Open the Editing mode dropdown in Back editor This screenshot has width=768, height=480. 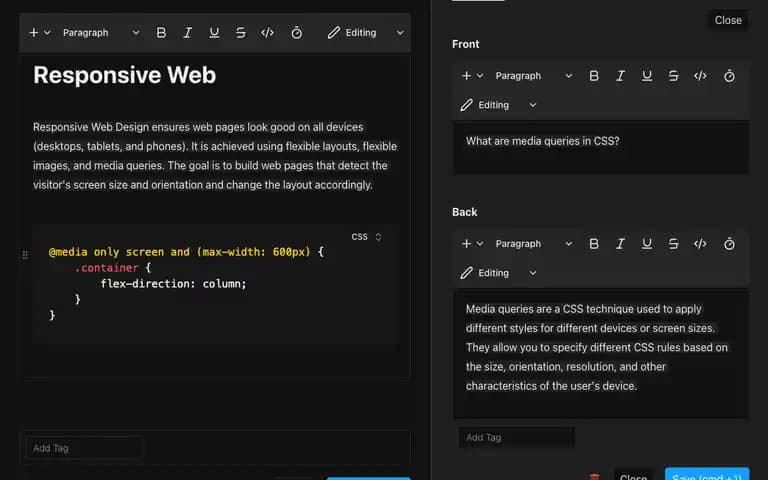tap(499, 273)
